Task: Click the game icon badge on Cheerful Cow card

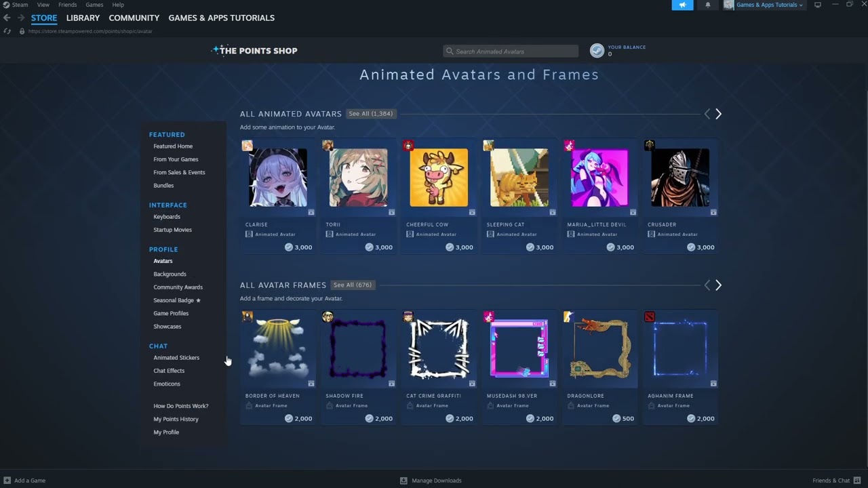Action: pyautogui.click(x=408, y=146)
